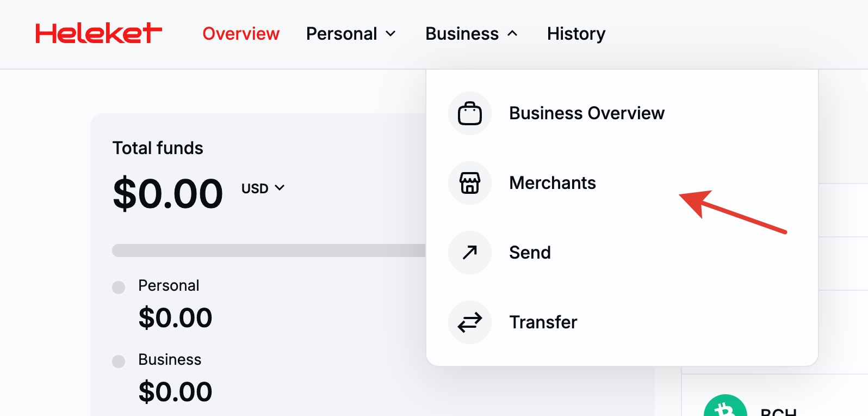
Task: Select Business Overview from the menu
Action: (586, 113)
